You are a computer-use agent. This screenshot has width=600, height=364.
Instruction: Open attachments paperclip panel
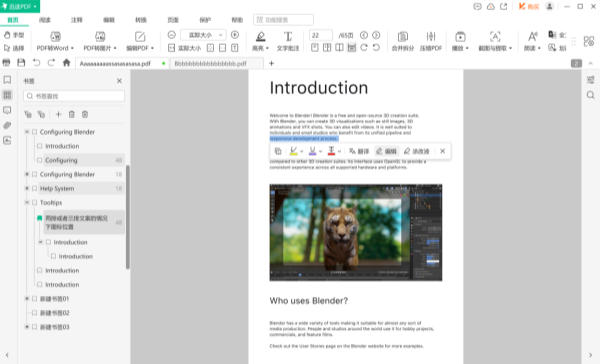coord(7,125)
